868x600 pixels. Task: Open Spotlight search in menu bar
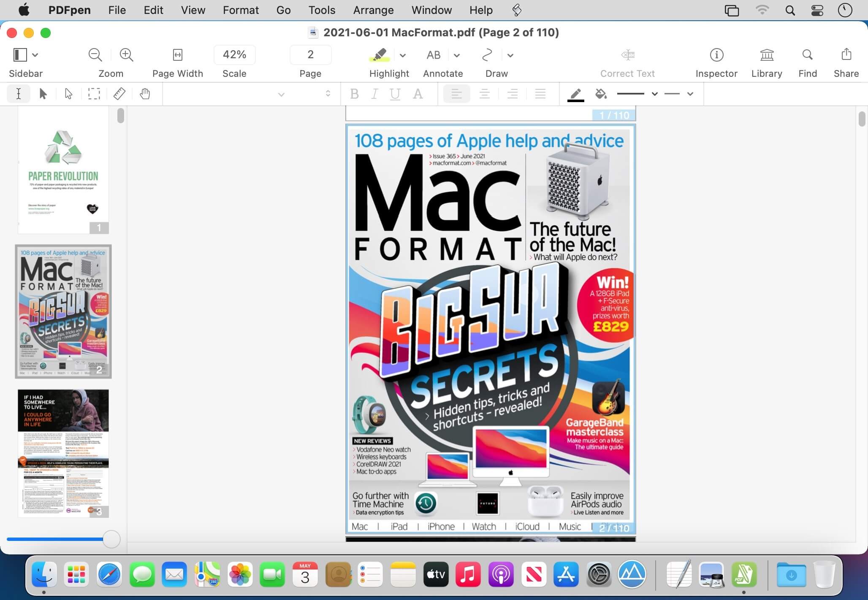point(790,10)
